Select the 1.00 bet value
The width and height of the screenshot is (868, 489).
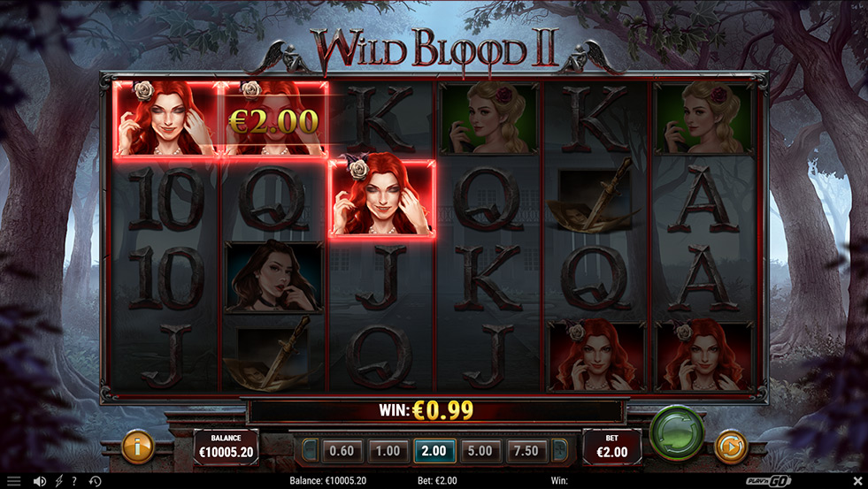pos(388,451)
